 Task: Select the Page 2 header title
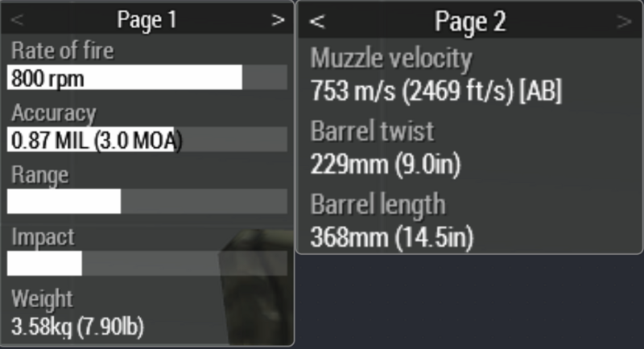[470, 22]
